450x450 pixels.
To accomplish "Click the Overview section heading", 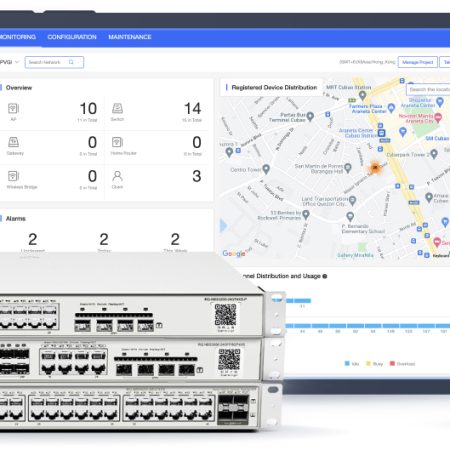I will [x=19, y=88].
